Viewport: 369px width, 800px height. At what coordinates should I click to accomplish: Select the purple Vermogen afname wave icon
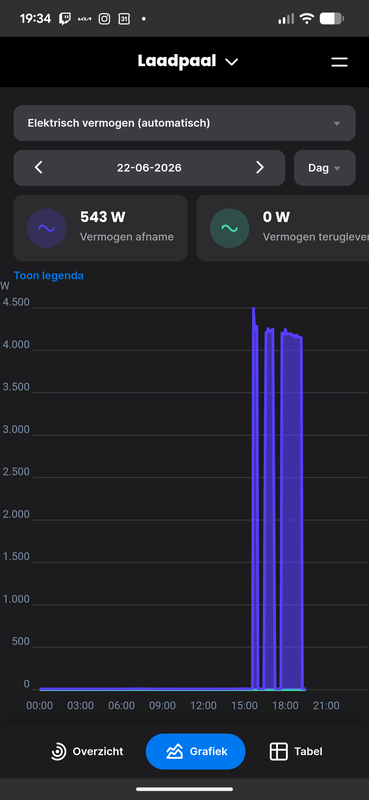46,228
